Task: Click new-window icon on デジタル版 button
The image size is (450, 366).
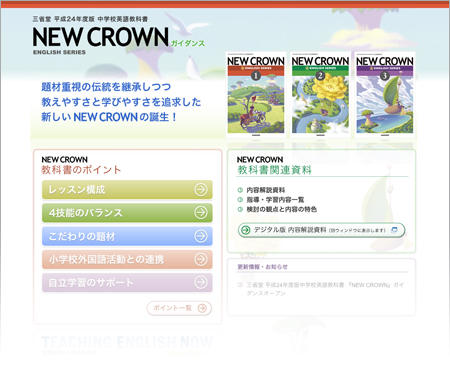Action: (x=394, y=230)
